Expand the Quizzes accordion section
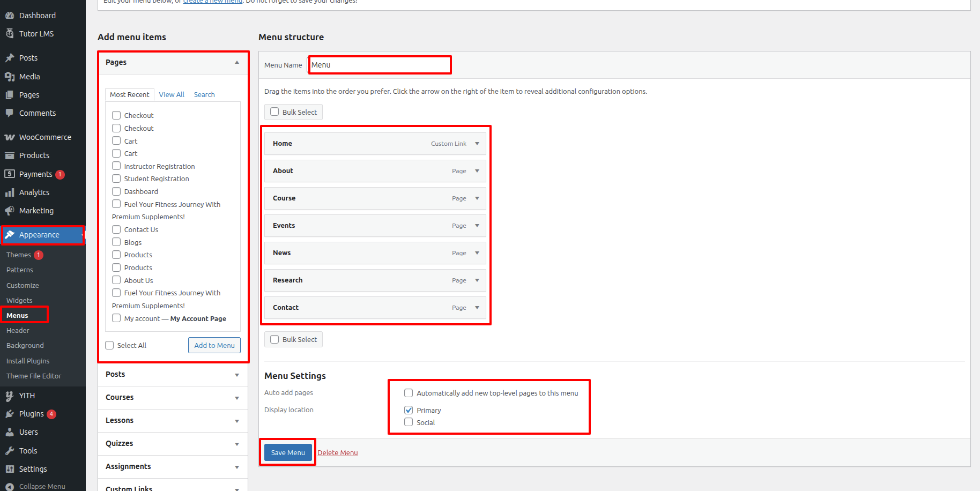 [173, 444]
